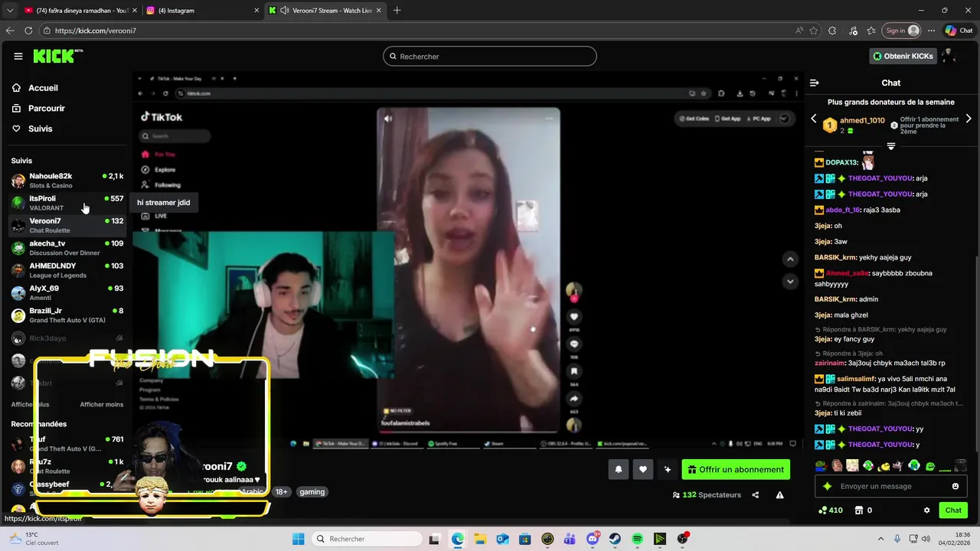Open itsPiroli VALORANT channel
980x551 pixels.
[x=67, y=203]
